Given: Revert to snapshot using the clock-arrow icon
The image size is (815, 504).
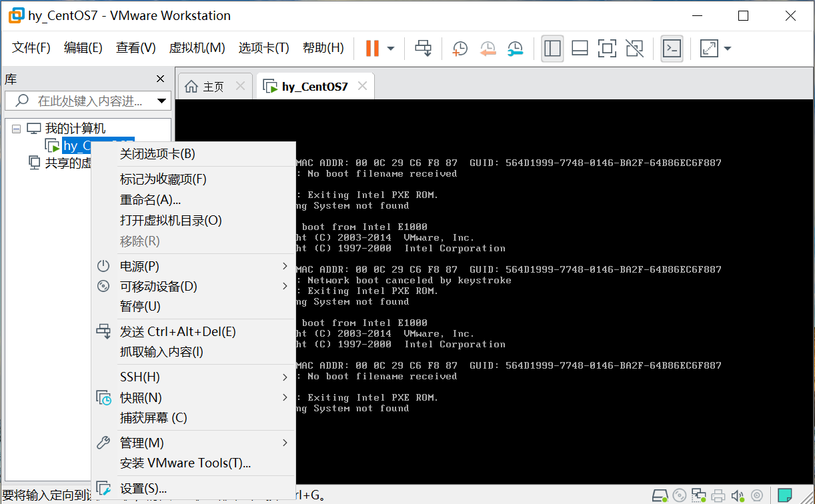Looking at the screenshot, I should (488, 48).
